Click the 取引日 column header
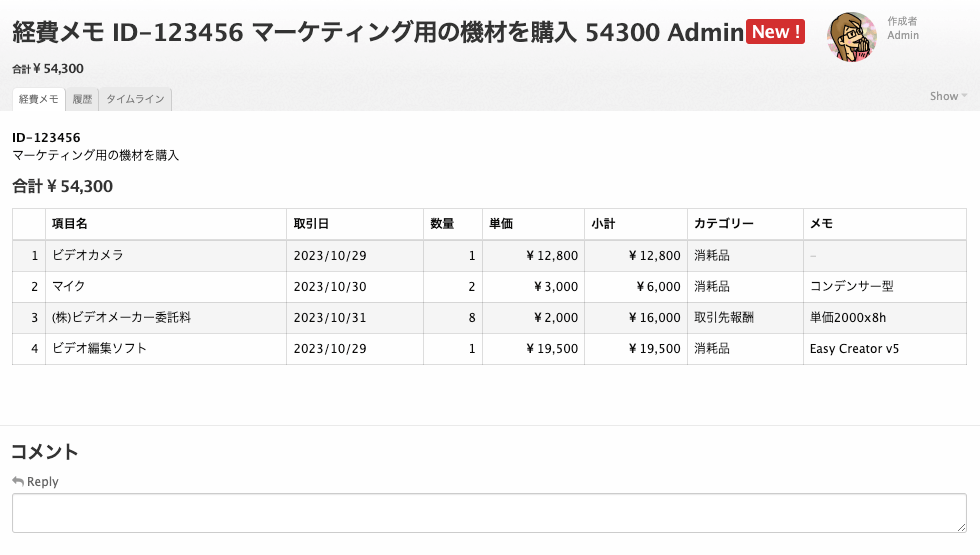Image resolution: width=980 pixels, height=555 pixels. coord(355,224)
